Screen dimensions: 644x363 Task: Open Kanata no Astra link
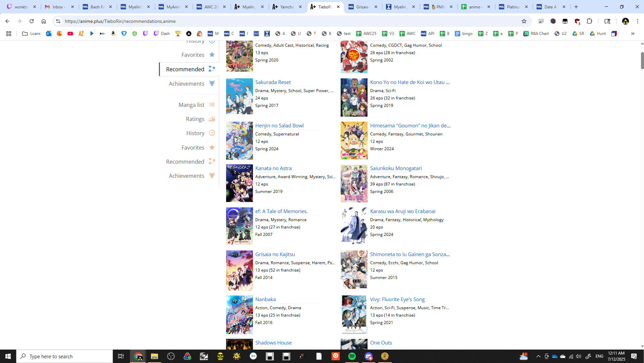tap(273, 168)
